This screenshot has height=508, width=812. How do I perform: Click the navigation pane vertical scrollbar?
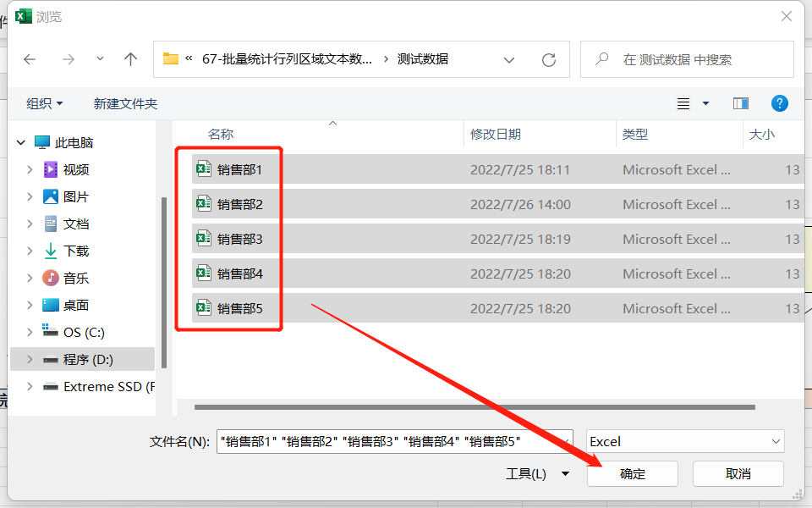tap(164, 283)
